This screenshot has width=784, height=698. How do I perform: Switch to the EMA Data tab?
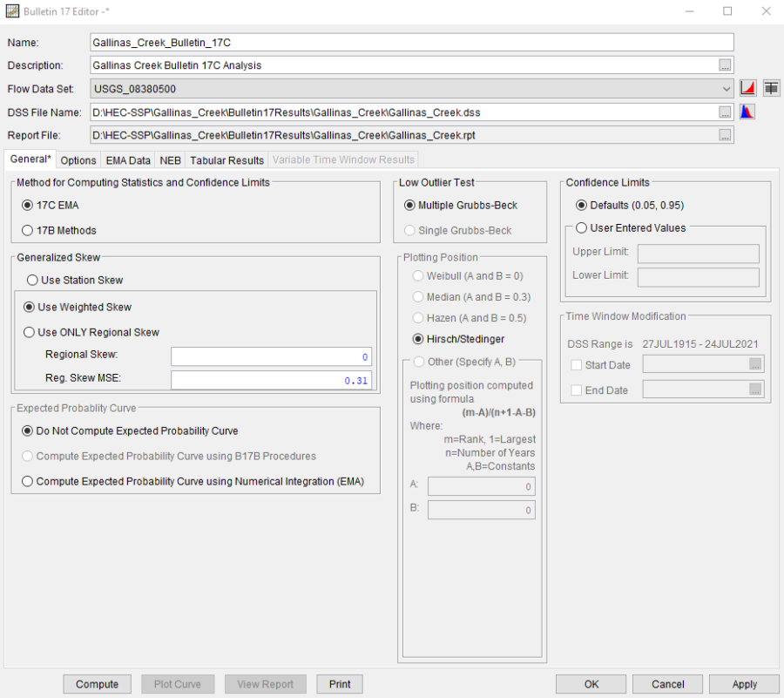128,160
